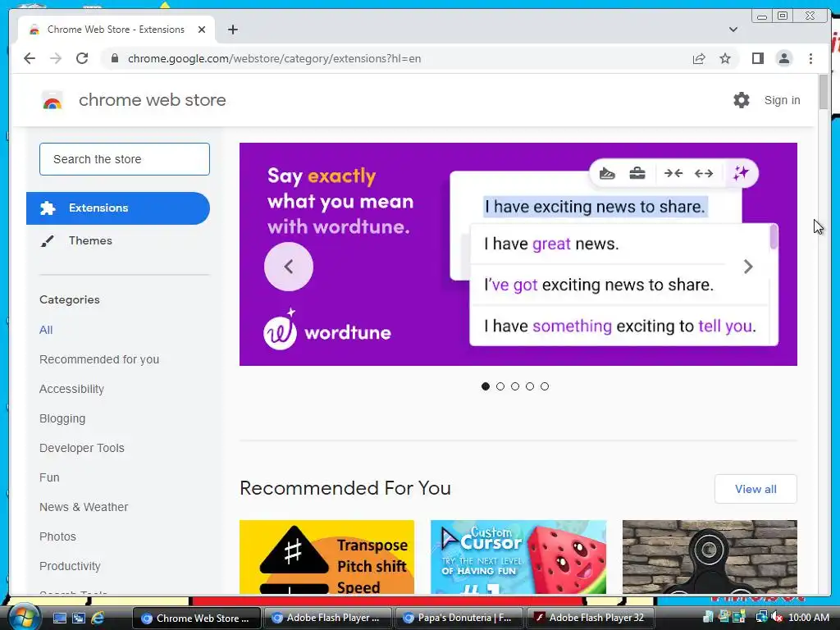This screenshot has height=630, width=840.
Task: Open the Accessibility category
Action: click(x=72, y=389)
